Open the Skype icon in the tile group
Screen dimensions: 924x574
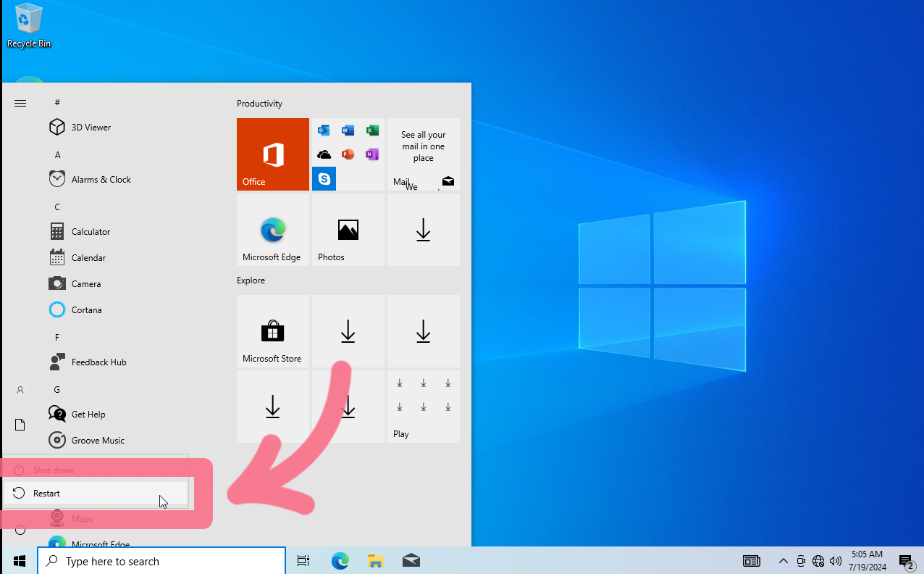pyautogui.click(x=324, y=178)
